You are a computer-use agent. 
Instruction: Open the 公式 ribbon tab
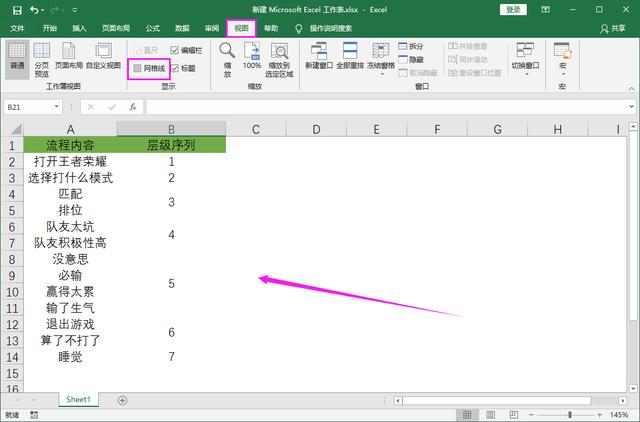coord(153,28)
